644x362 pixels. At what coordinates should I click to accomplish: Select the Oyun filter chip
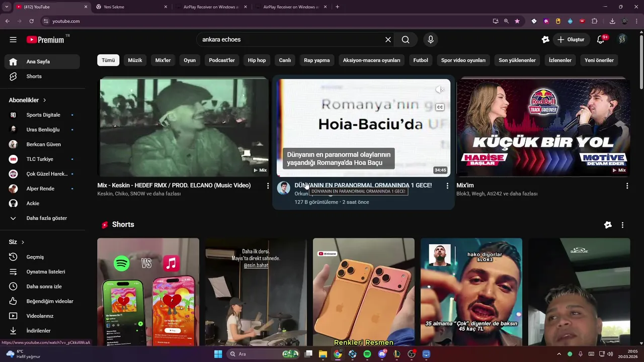pyautogui.click(x=190, y=60)
